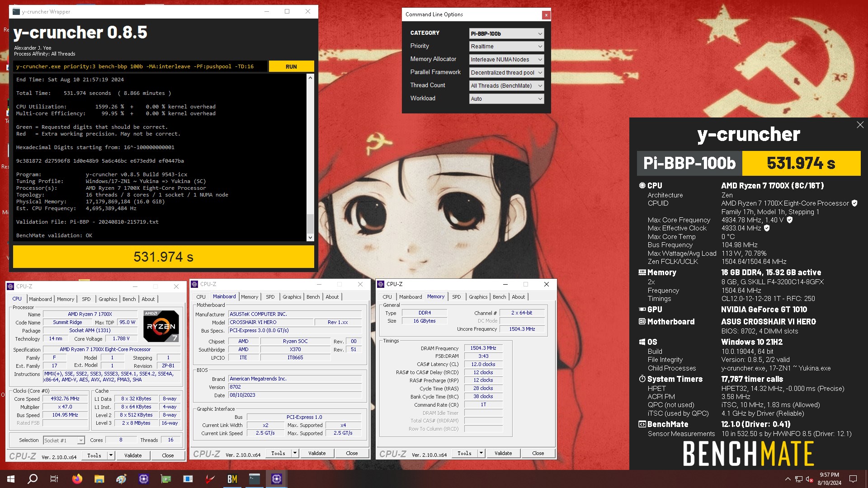This screenshot has width=868, height=488.
Task: Open the Priority dropdown set to Realtime
Action: (x=506, y=47)
